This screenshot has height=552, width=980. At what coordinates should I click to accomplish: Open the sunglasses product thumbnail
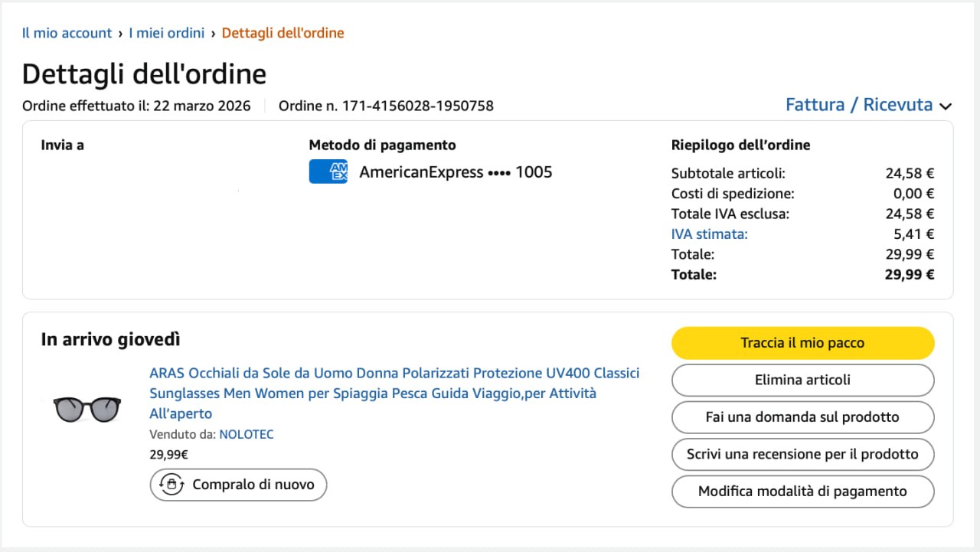click(87, 409)
